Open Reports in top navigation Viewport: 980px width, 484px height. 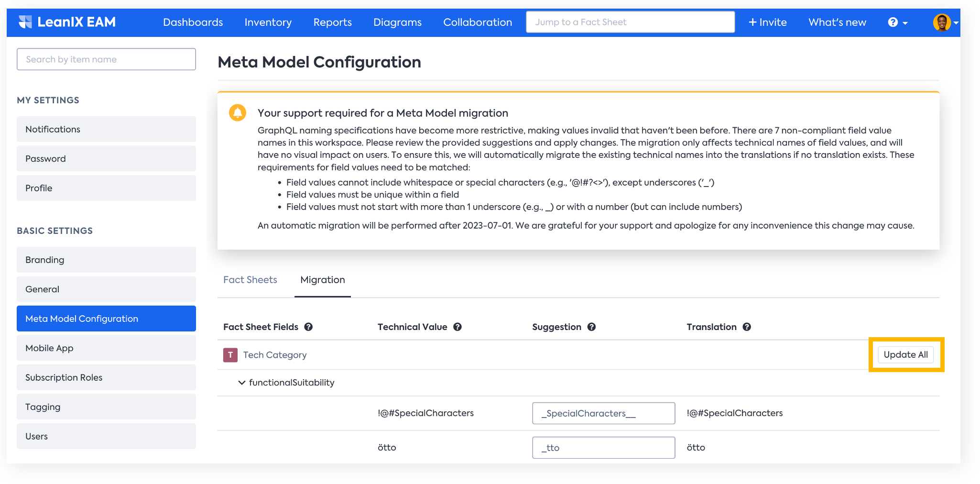333,22
